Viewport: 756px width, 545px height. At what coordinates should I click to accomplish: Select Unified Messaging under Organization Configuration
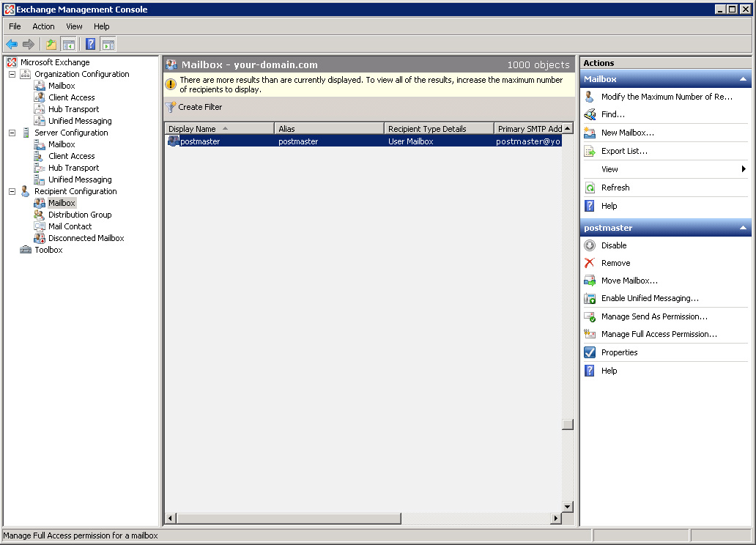click(80, 121)
